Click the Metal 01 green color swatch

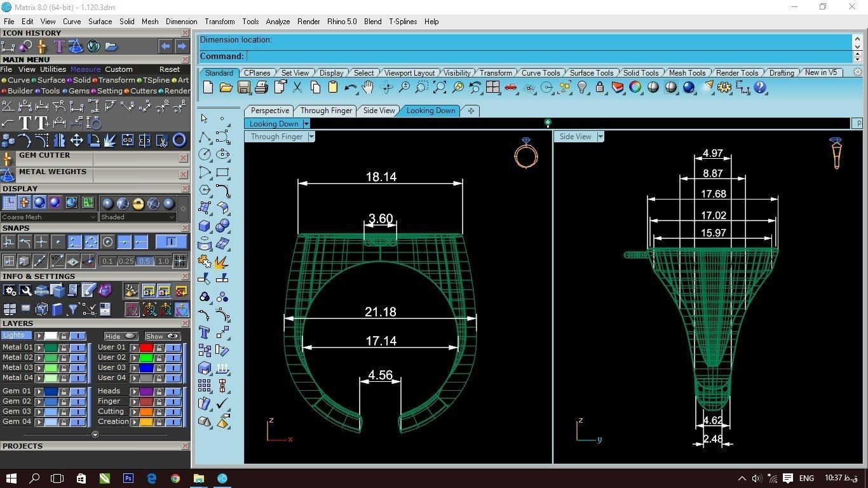coord(51,348)
